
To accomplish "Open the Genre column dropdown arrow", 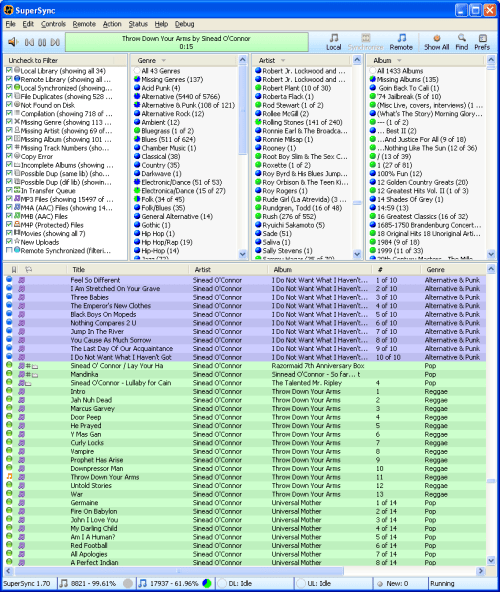I will [164, 60].
